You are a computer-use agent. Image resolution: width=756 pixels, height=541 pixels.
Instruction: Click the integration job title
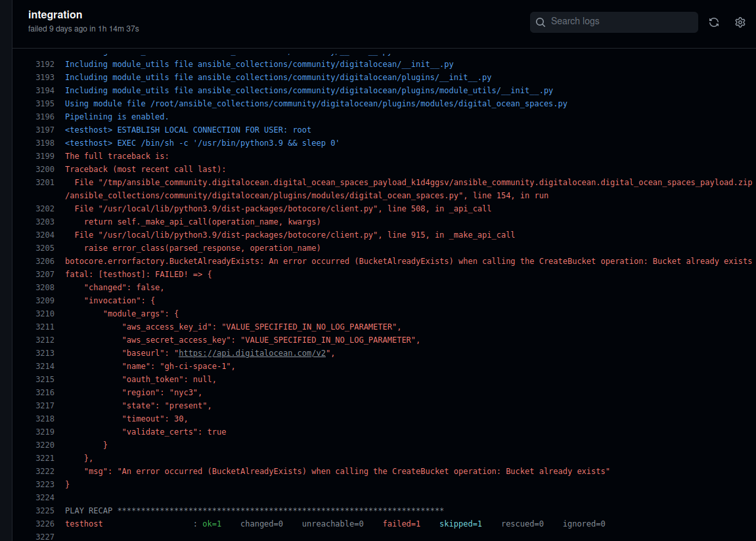coord(55,14)
